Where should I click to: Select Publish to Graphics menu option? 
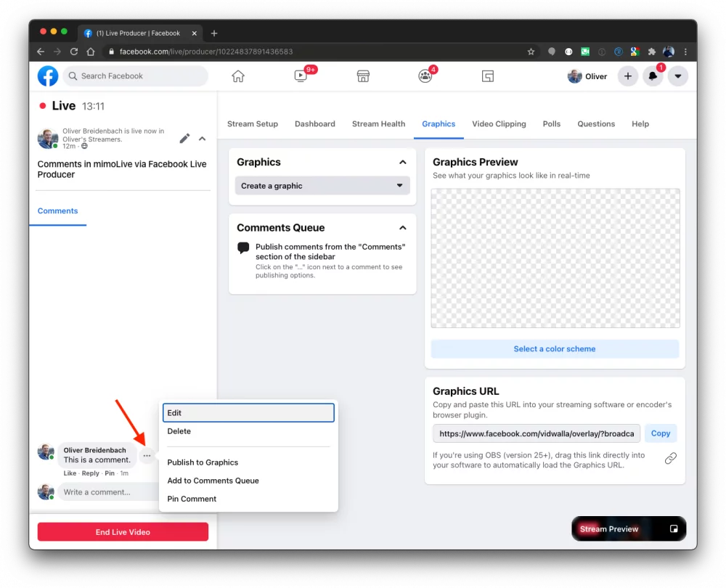coord(248,462)
